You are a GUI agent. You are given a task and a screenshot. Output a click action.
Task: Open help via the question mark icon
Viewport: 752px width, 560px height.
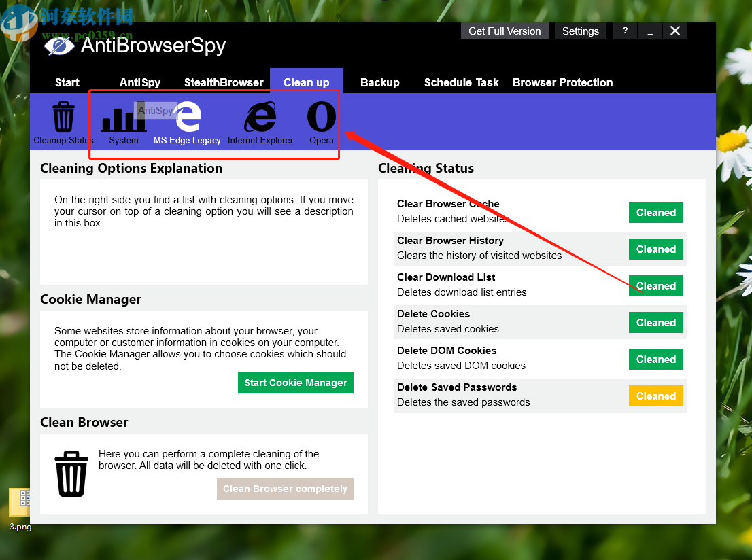[625, 31]
